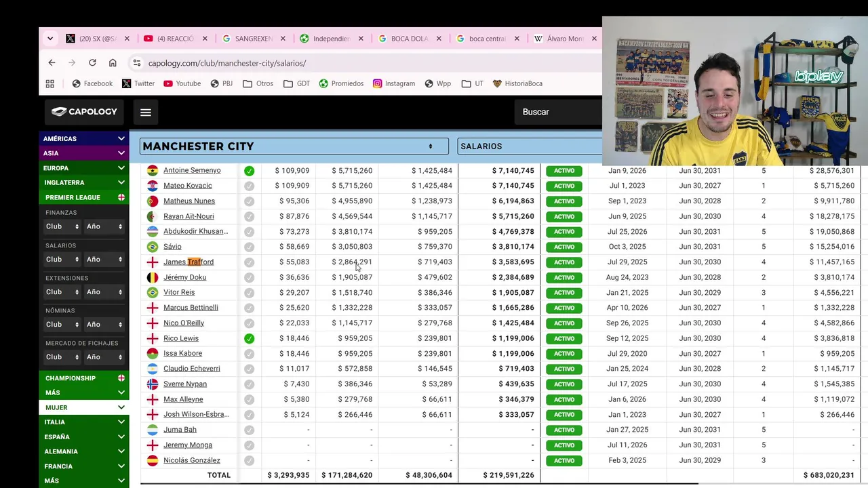Click the Argentina flag beside Claudio Echeverri

tap(153, 369)
